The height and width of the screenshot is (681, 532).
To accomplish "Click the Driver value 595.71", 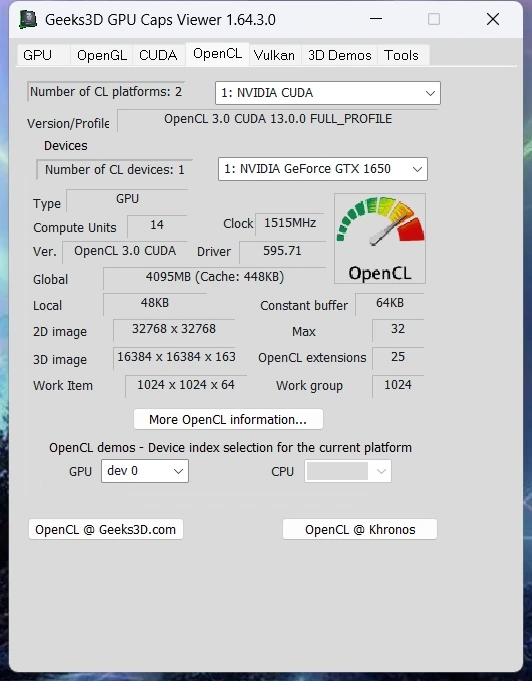I will [282, 252].
